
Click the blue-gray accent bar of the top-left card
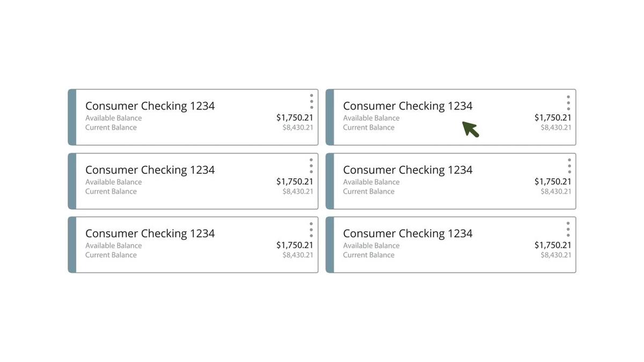point(72,117)
